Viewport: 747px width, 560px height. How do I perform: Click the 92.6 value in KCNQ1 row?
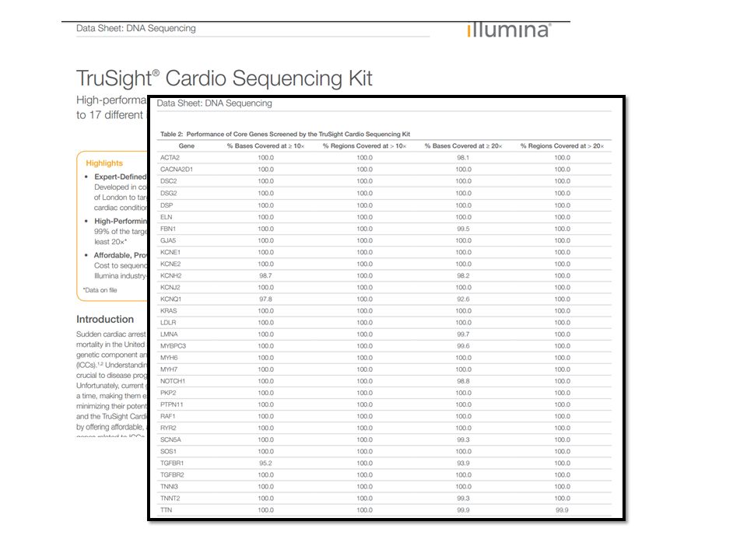click(x=463, y=299)
